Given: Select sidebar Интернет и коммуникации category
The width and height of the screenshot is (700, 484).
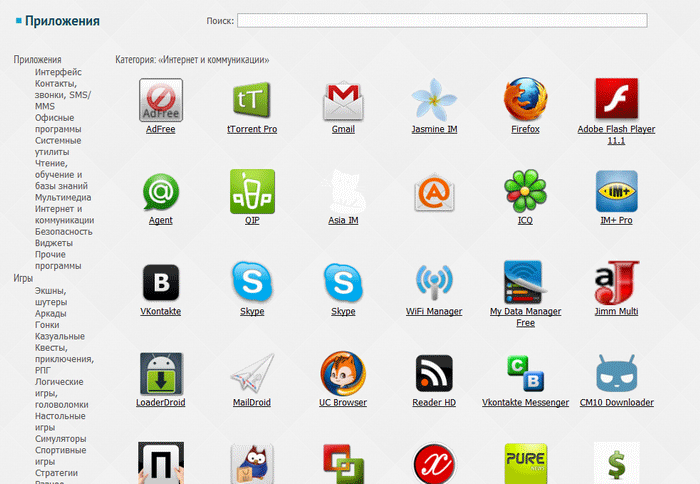Looking at the screenshot, I should pyautogui.click(x=64, y=214).
